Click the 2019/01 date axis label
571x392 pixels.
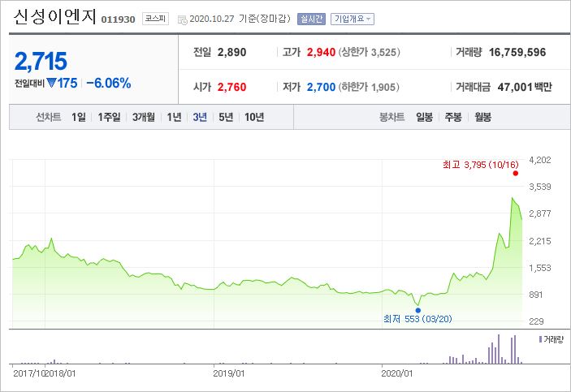pos(229,373)
